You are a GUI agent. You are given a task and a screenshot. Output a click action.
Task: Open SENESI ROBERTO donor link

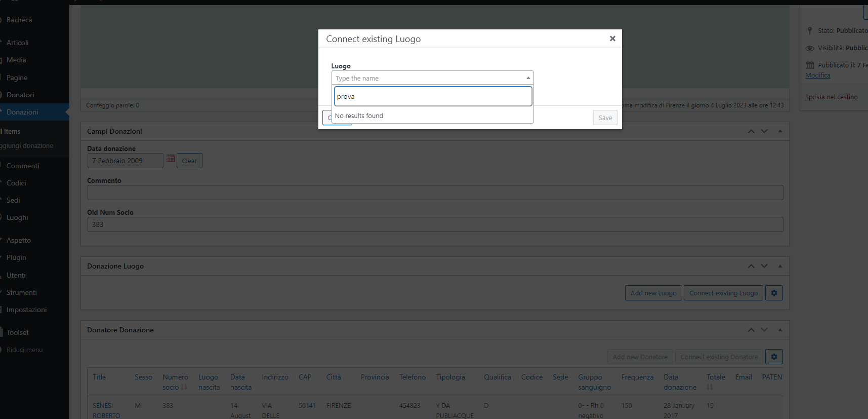tap(106, 410)
